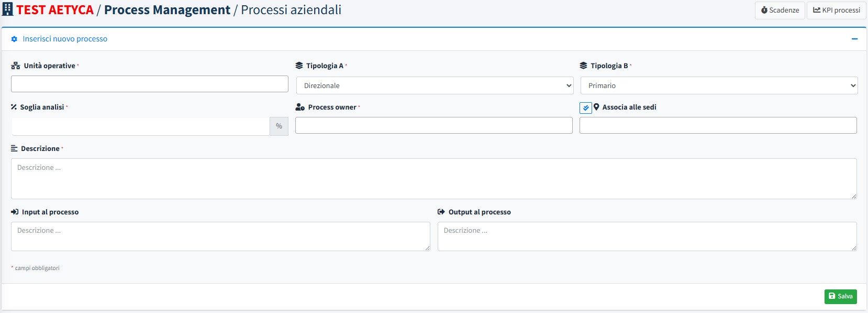Click the building icon beside TEST AETYCA
The height and width of the screenshot is (313, 868).
[x=8, y=9]
